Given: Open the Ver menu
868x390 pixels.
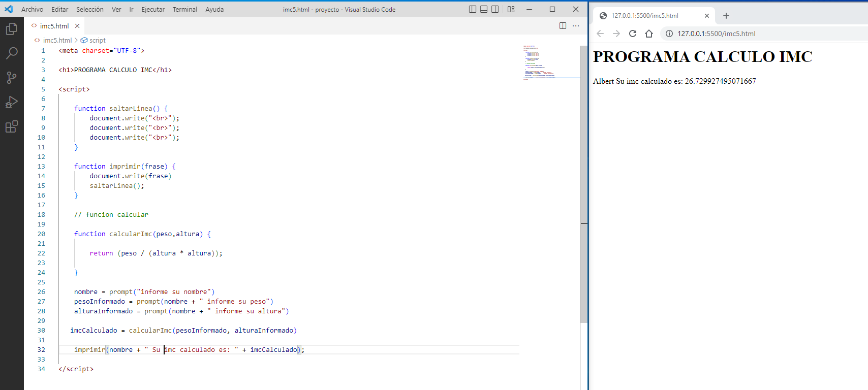Looking at the screenshot, I should pyautogui.click(x=116, y=9).
